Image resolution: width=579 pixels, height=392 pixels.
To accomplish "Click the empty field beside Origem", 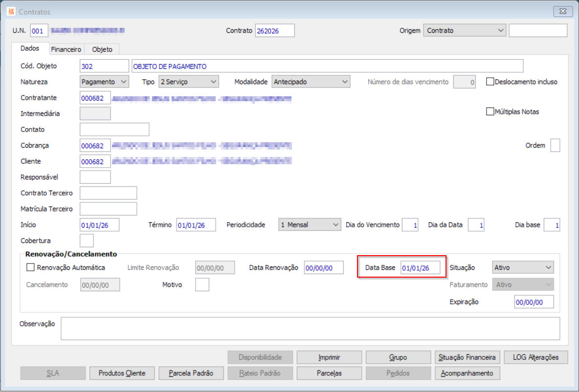I will click(538, 31).
